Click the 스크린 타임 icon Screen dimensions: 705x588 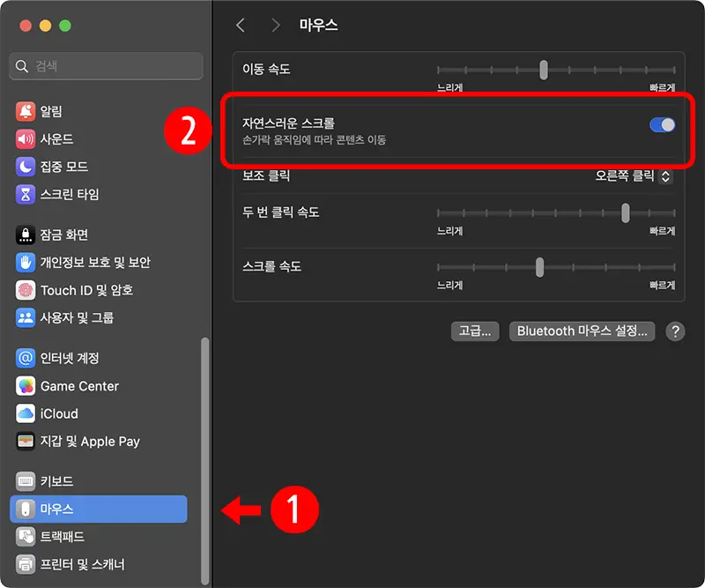pyautogui.click(x=26, y=193)
